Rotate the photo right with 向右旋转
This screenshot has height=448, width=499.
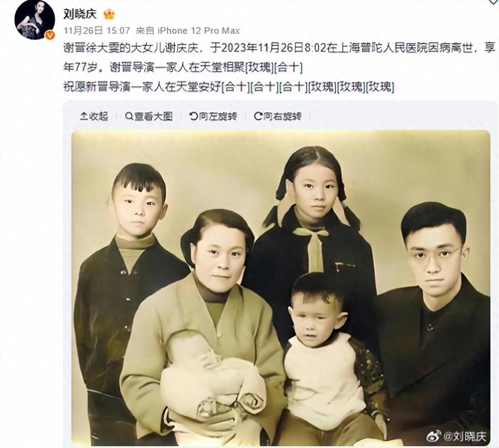278,116
